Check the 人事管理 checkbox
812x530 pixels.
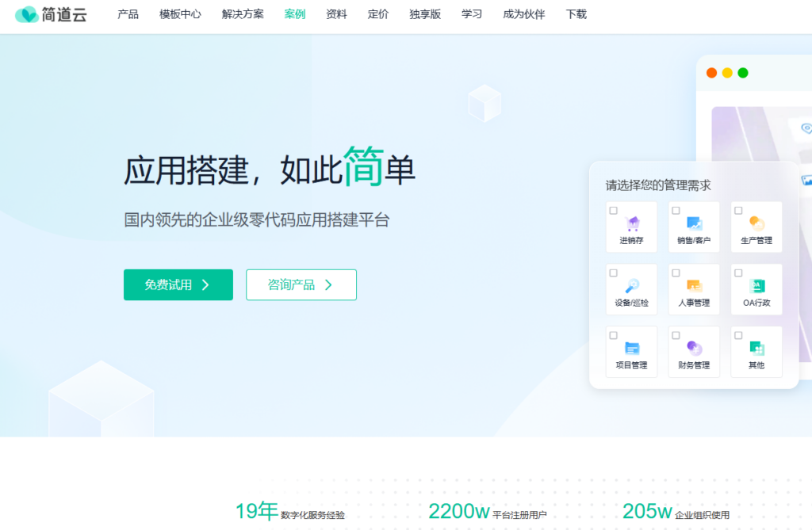676,273
